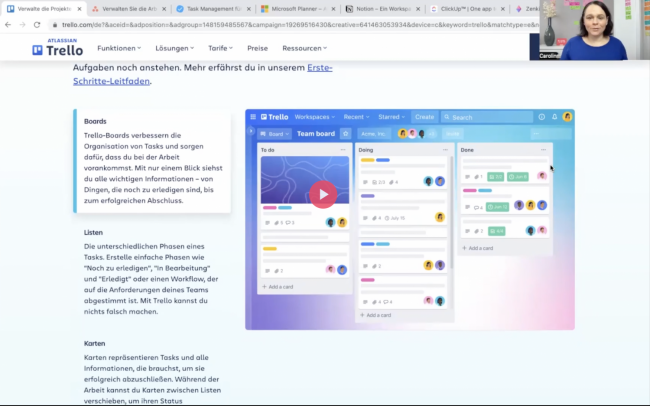This screenshot has width=650, height=406.
Task: Click the Trello logo in the site header
Action: click(58, 49)
